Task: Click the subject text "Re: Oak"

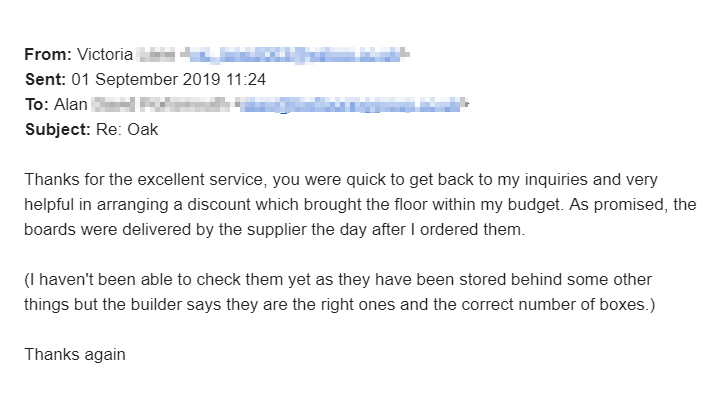Action: click(x=127, y=128)
